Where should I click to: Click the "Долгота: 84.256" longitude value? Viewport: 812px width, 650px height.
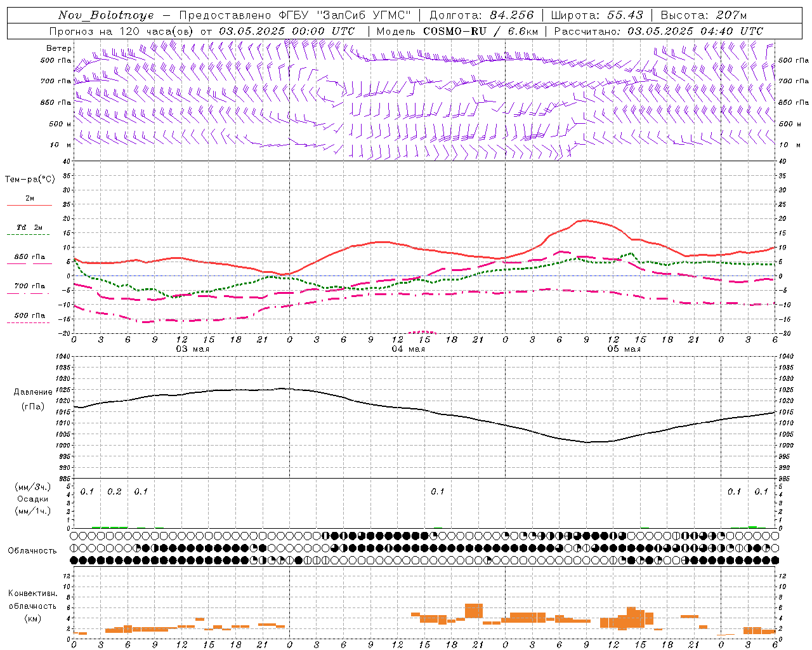[481, 15]
